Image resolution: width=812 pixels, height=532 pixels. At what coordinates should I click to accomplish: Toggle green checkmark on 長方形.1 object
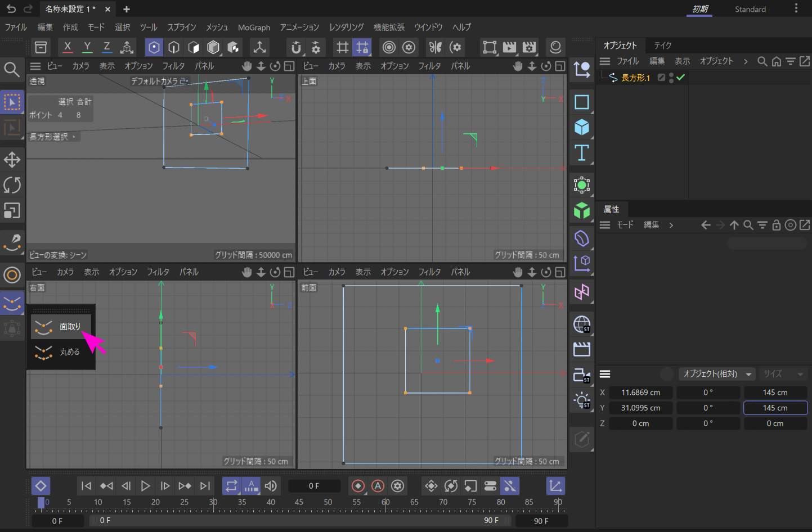(681, 78)
